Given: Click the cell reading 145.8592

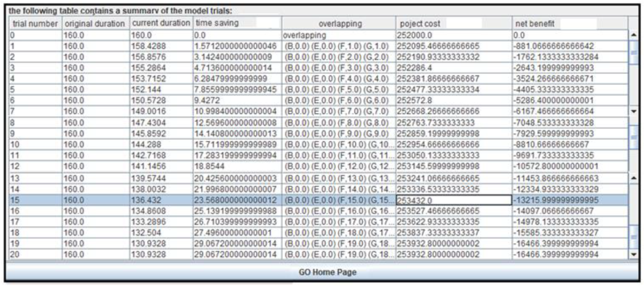Looking at the screenshot, I should coord(161,134).
